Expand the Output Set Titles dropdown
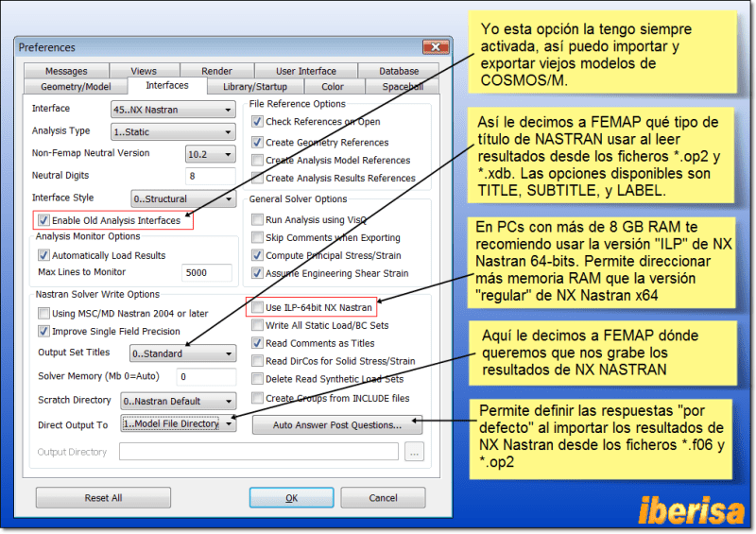Viewport: 756px width, 534px height. click(x=182, y=353)
